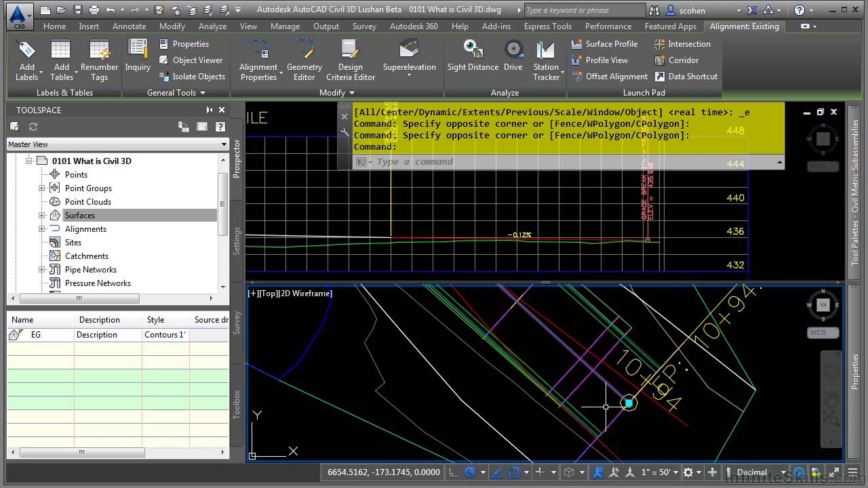The width and height of the screenshot is (868, 488).
Task: Toggle object snap in status bar
Action: click(x=514, y=472)
